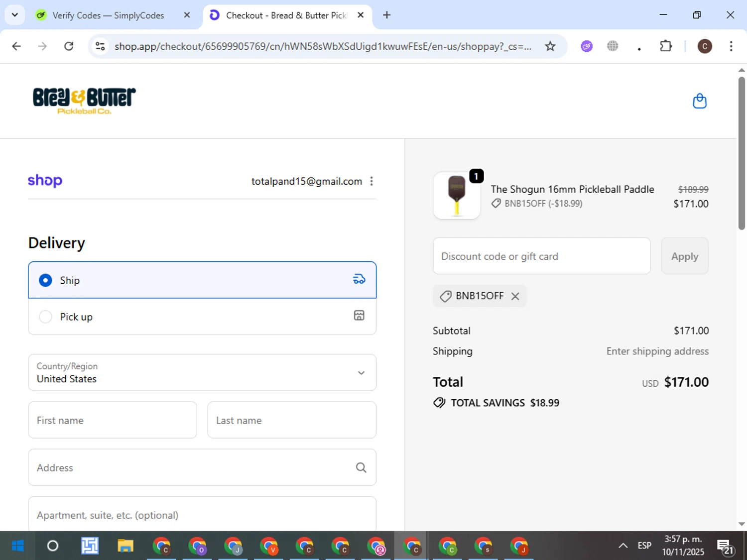
Task: Click the page vertical scrollbar
Action: (x=742, y=153)
